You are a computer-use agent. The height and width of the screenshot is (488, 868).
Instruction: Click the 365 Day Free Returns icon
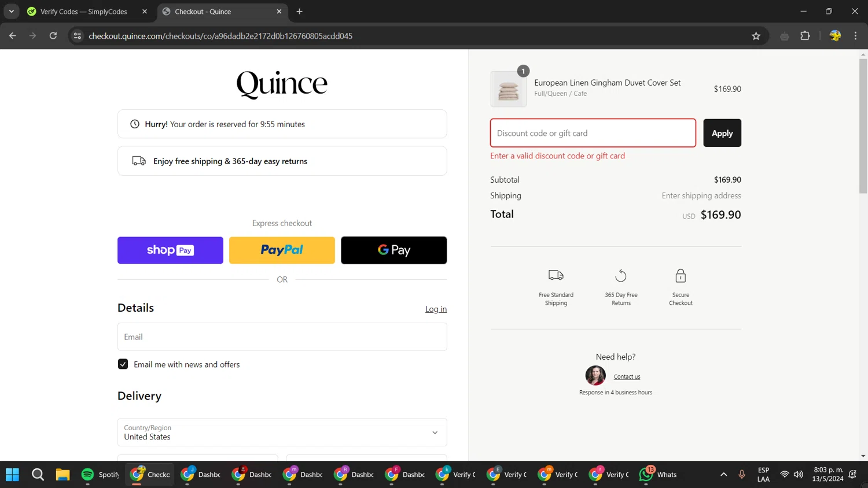621,276
